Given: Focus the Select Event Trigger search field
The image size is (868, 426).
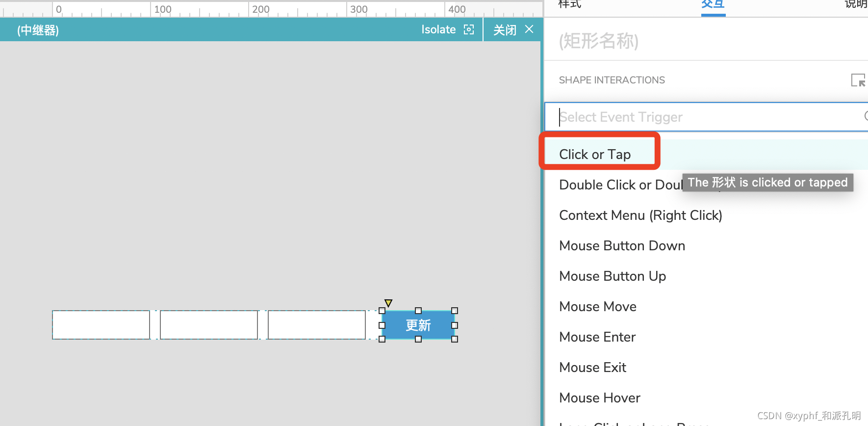Looking at the screenshot, I should click(706, 117).
